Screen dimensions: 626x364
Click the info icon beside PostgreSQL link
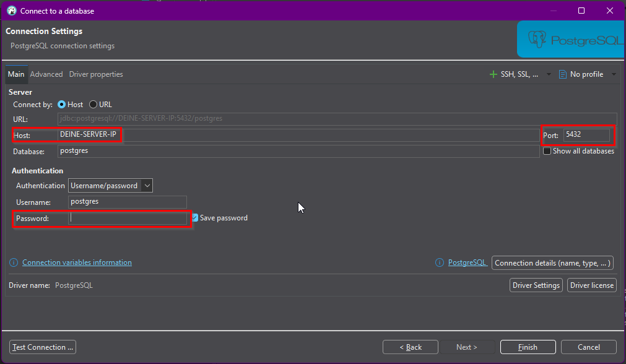pos(440,262)
